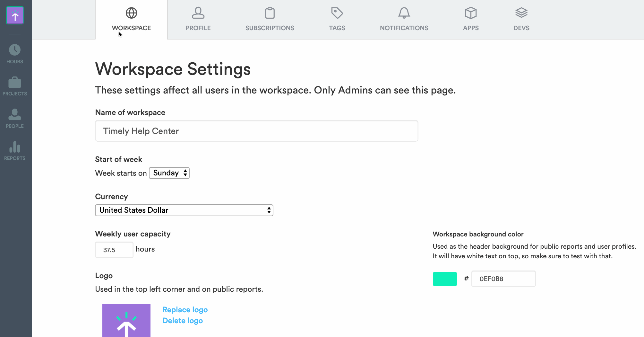Click the hex color code input
Screen dimensions: 644x337
point(503,279)
